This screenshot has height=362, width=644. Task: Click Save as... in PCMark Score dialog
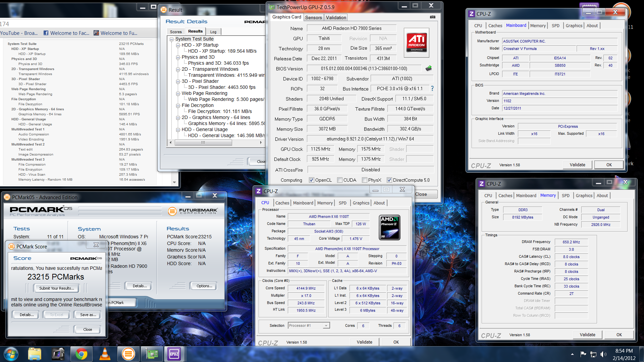tap(88, 315)
